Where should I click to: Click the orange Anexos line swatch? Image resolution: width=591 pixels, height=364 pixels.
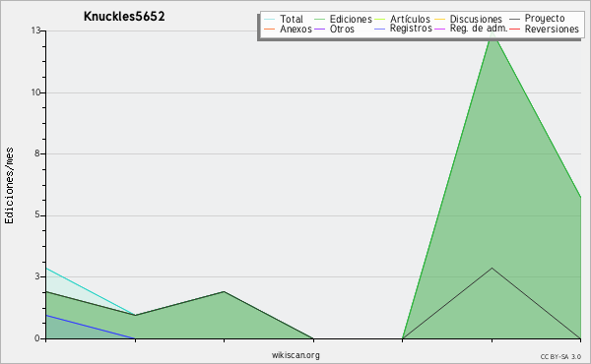(x=270, y=29)
